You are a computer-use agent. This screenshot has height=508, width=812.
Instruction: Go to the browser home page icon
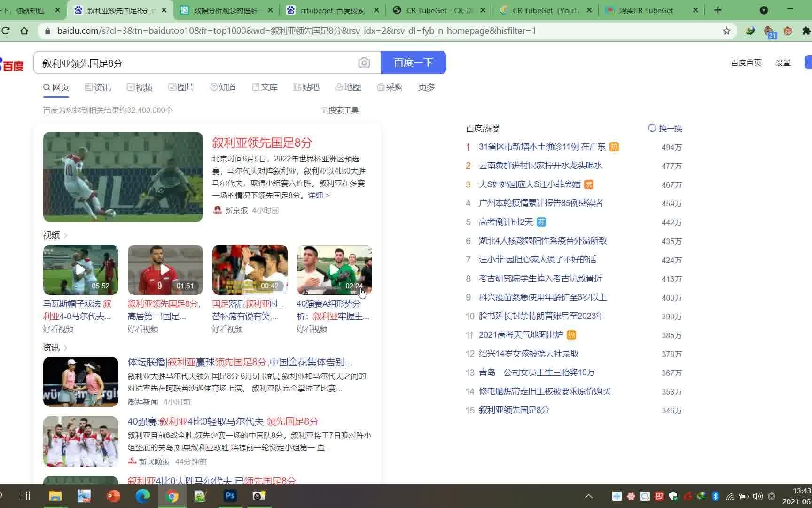tap(24, 31)
